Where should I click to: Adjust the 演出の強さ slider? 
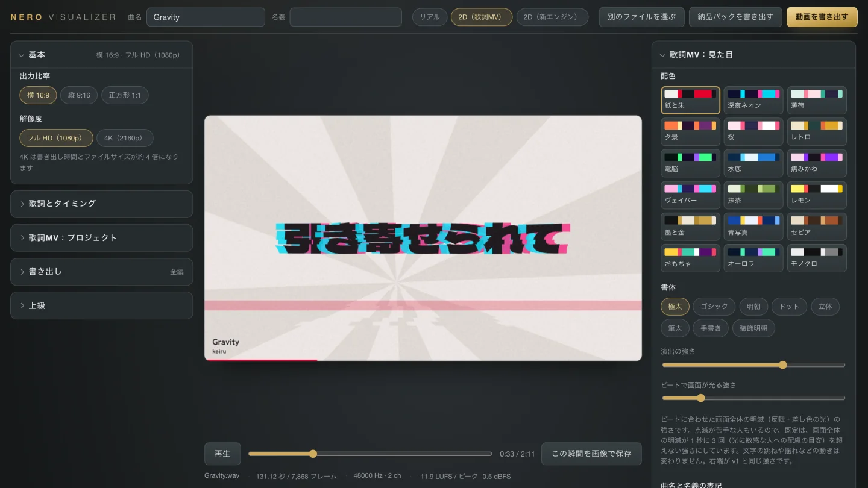pyautogui.click(x=753, y=364)
